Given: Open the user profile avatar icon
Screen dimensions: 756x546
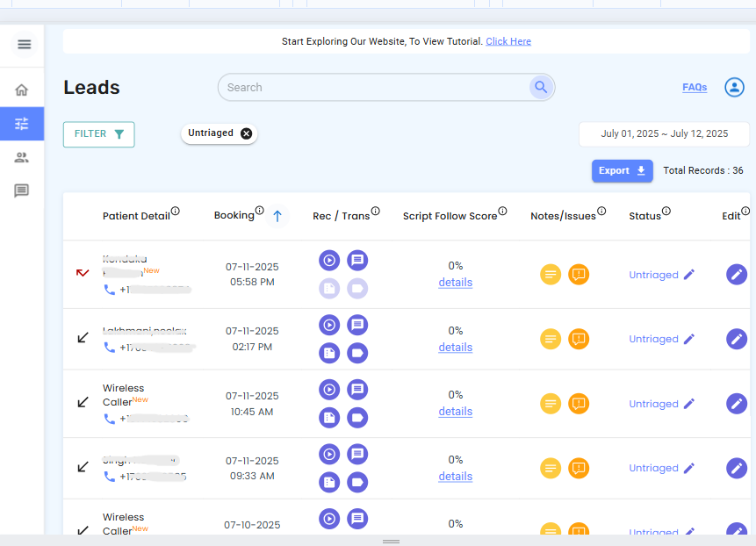Looking at the screenshot, I should point(734,87).
